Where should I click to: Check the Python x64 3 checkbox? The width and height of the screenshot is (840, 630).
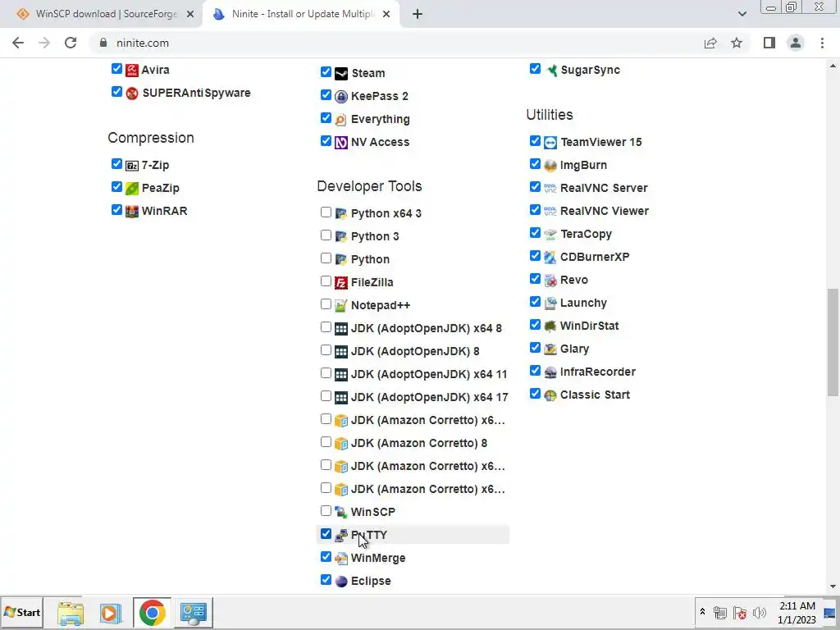pos(326,212)
